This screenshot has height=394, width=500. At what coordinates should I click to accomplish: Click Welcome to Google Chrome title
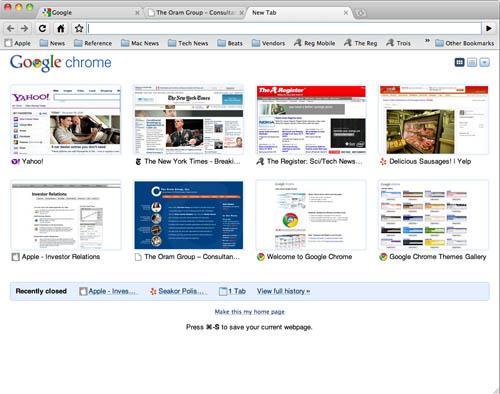point(309,257)
